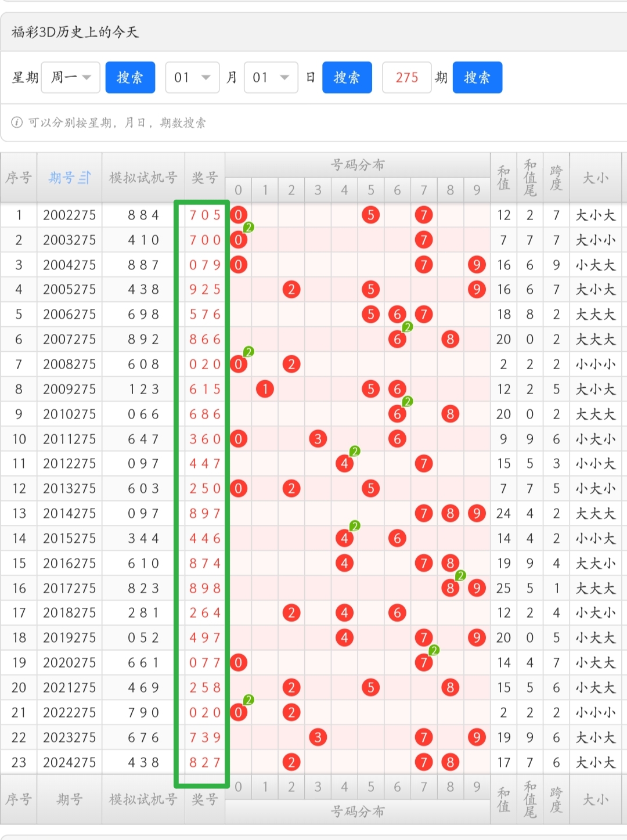
Task: Click the 序号 top column header
Action: [x=19, y=178]
